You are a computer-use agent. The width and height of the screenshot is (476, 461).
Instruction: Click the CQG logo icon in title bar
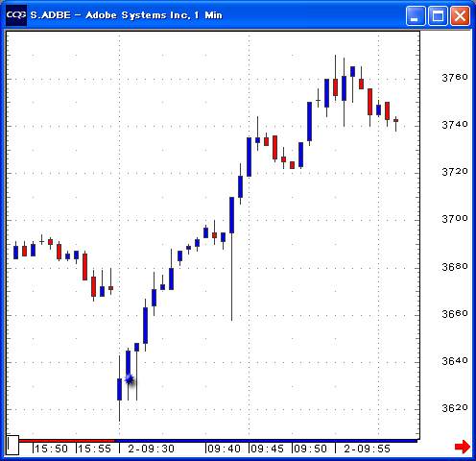(16, 15)
